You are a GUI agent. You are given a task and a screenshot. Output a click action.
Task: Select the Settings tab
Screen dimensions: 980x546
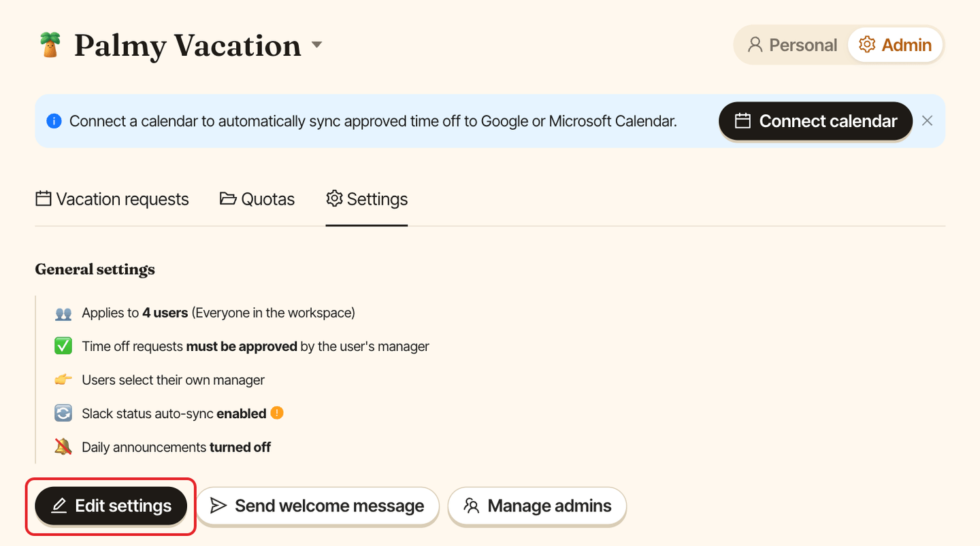[x=367, y=199]
